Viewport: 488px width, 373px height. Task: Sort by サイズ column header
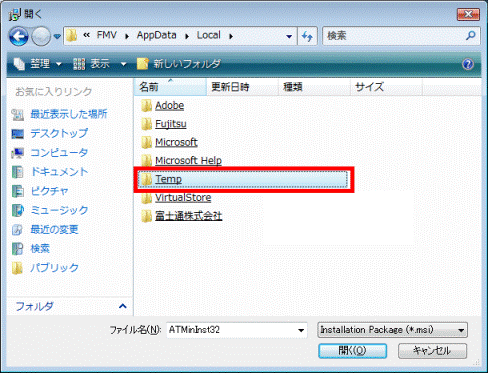pos(386,87)
